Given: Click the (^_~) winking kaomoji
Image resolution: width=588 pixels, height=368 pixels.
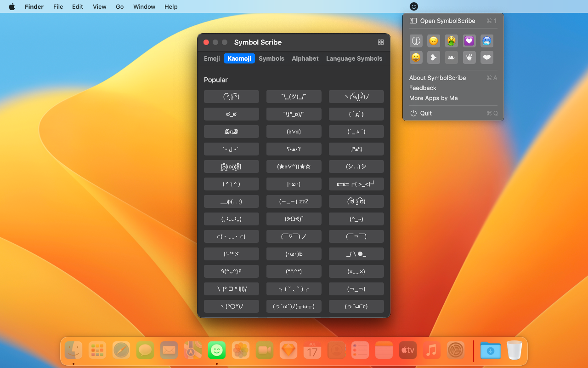Looking at the screenshot, I should point(356,219).
